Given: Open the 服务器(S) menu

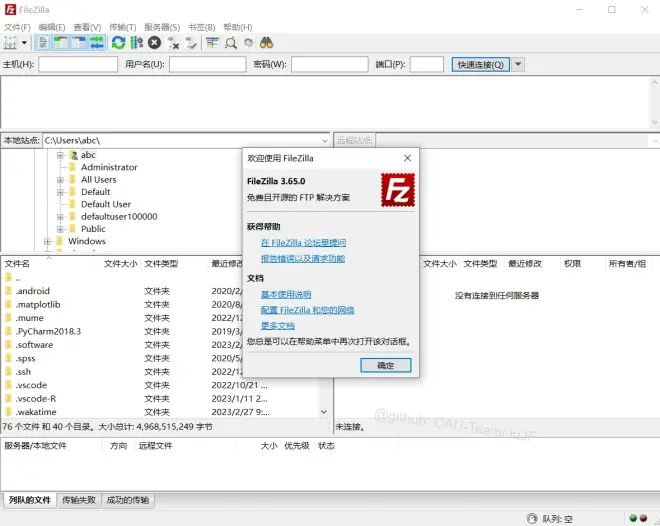Looking at the screenshot, I should click(162, 27).
